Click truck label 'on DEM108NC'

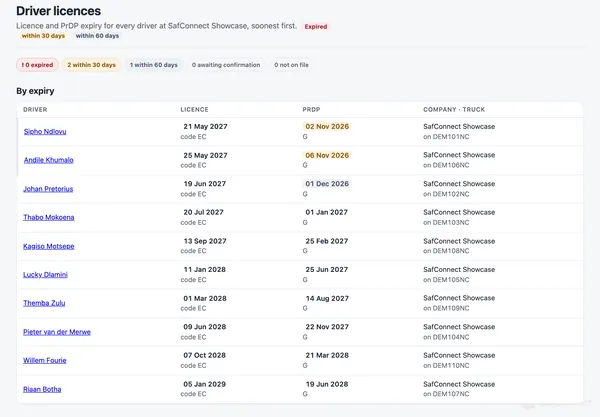tap(446, 251)
